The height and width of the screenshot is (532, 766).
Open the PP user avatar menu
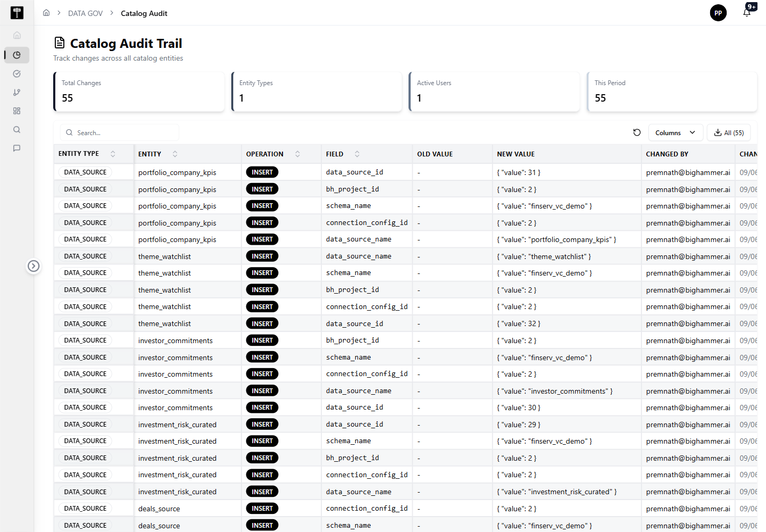point(718,13)
